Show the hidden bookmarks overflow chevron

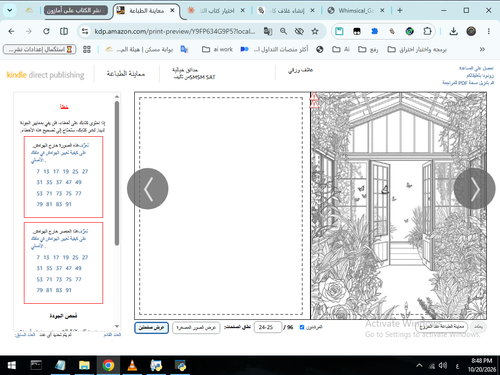pos(482,49)
